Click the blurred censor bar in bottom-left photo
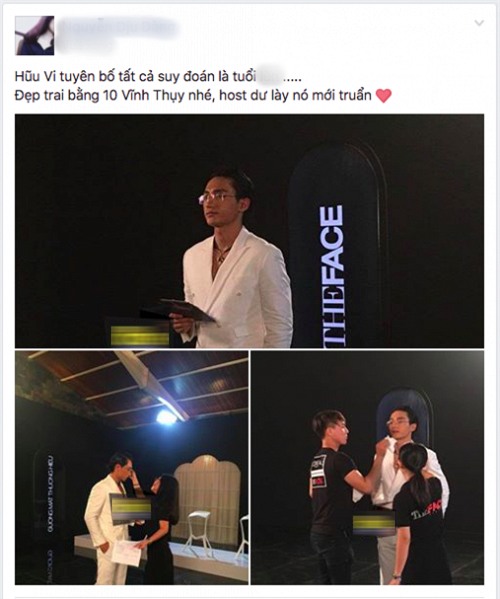 point(130,508)
